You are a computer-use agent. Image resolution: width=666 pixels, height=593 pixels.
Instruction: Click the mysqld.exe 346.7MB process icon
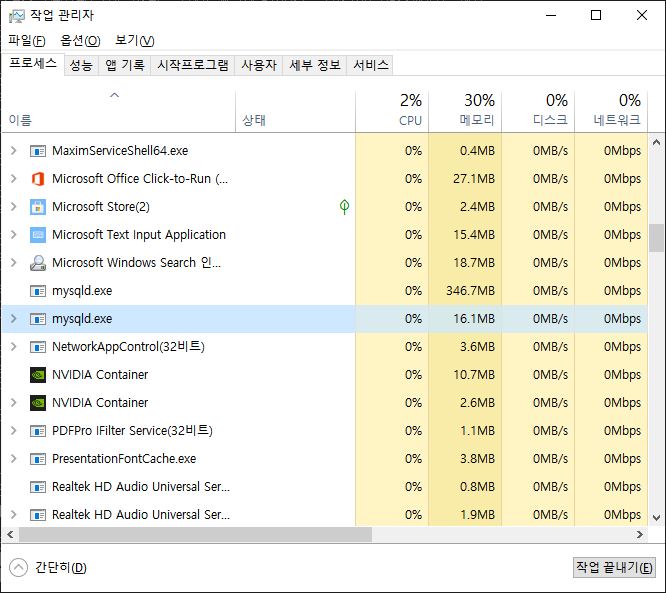(38, 291)
